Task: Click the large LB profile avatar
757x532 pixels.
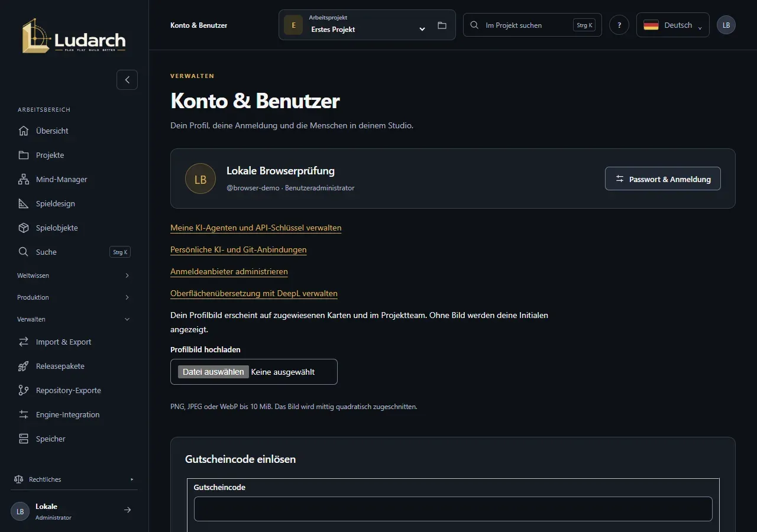Action: click(200, 179)
